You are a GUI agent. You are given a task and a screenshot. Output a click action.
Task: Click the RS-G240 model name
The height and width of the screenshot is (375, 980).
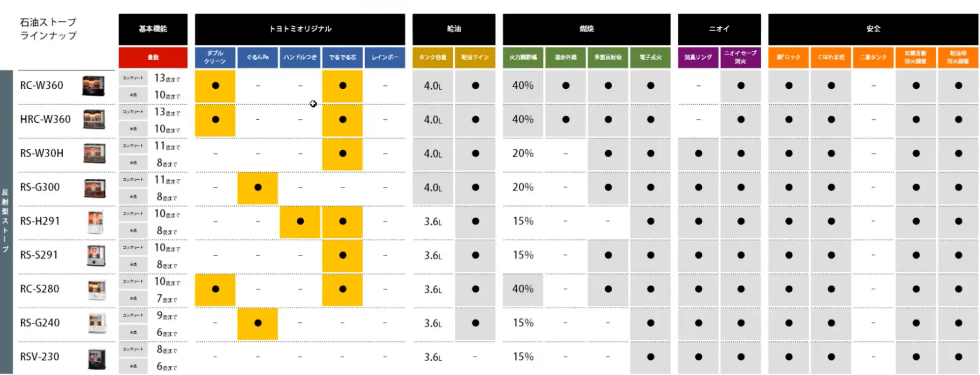coord(40,323)
